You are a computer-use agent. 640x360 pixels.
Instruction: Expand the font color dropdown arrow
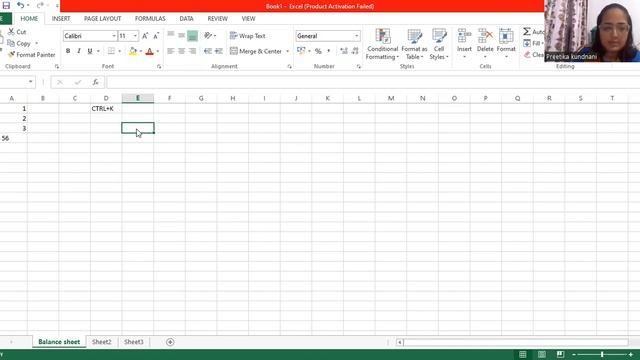pyautogui.click(x=158, y=51)
